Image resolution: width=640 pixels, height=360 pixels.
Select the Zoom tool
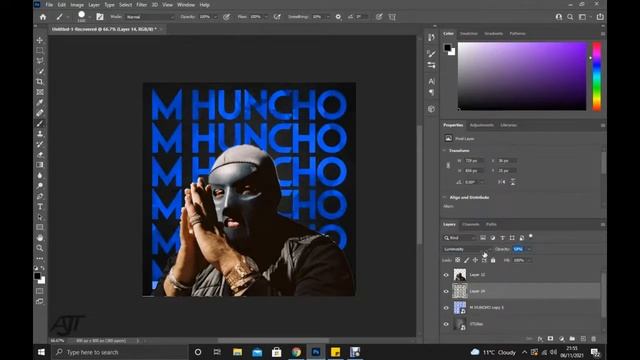(x=40, y=248)
